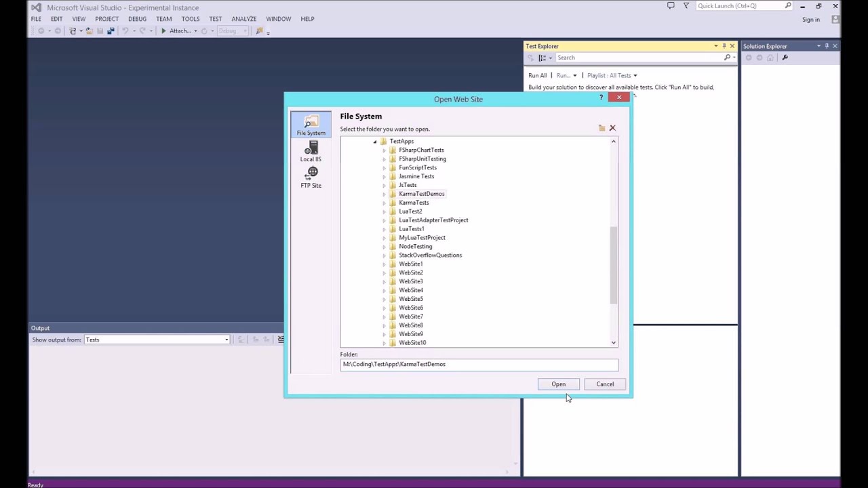Expand the KarmaTestDemos folder
868x488 pixels.
384,195
